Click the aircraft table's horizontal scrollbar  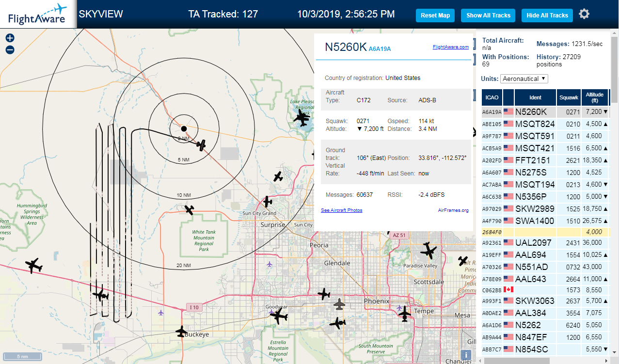[517, 360]
